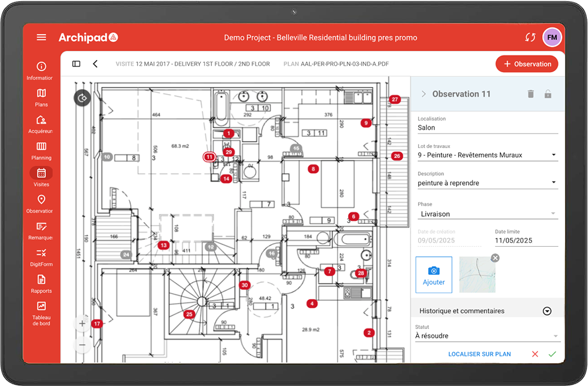This screenshot has width=588, height=386.
Task: Click the sync refresh icon
Action: point(530,37)
